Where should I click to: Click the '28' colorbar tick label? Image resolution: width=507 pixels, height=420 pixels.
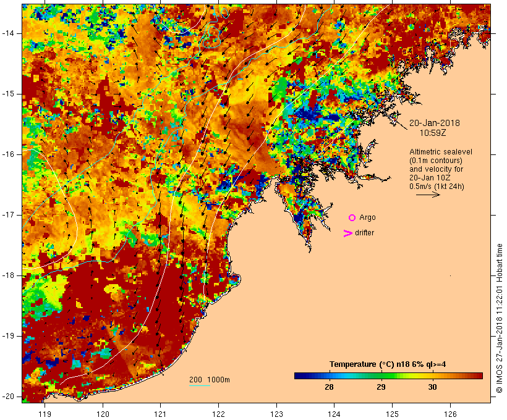(x=329, y=387)
